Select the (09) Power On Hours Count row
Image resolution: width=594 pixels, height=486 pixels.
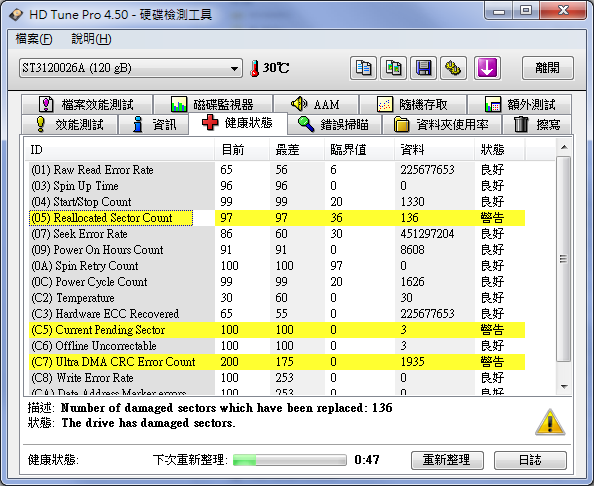click(x=277, y=250)
